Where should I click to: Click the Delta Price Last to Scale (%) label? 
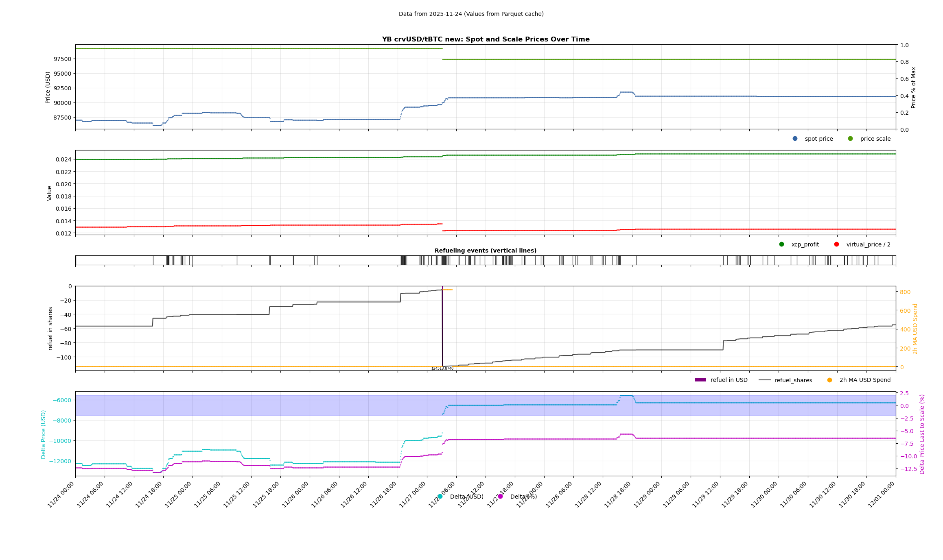coord(922,434)
